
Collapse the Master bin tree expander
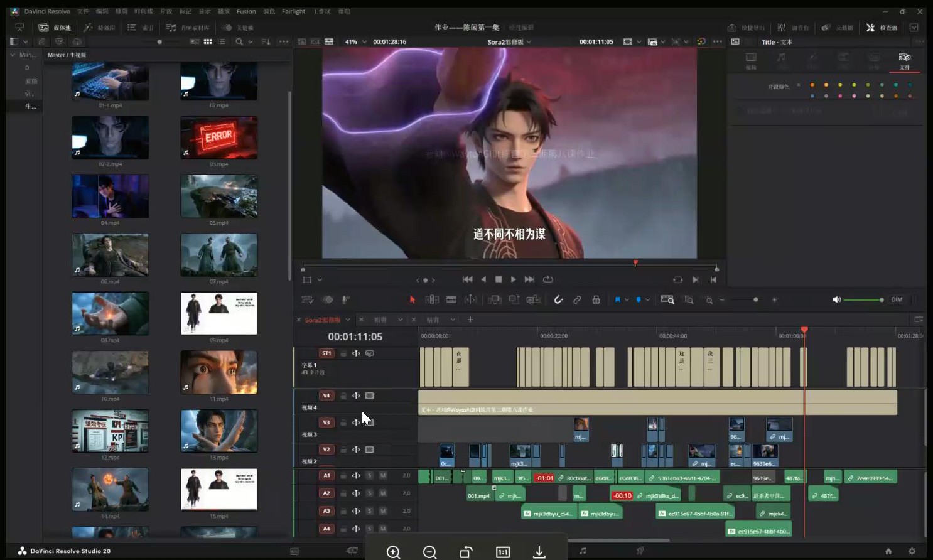tap(13, 55)
